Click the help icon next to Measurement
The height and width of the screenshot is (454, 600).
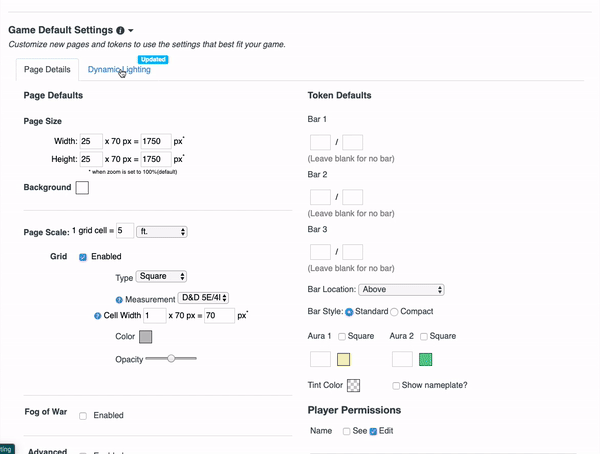(x=119, y=297)
